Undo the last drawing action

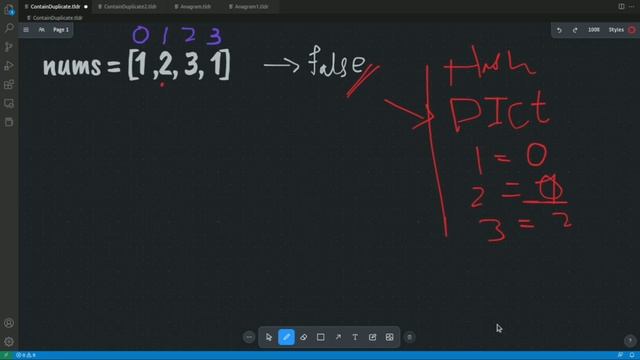[559, 30]
